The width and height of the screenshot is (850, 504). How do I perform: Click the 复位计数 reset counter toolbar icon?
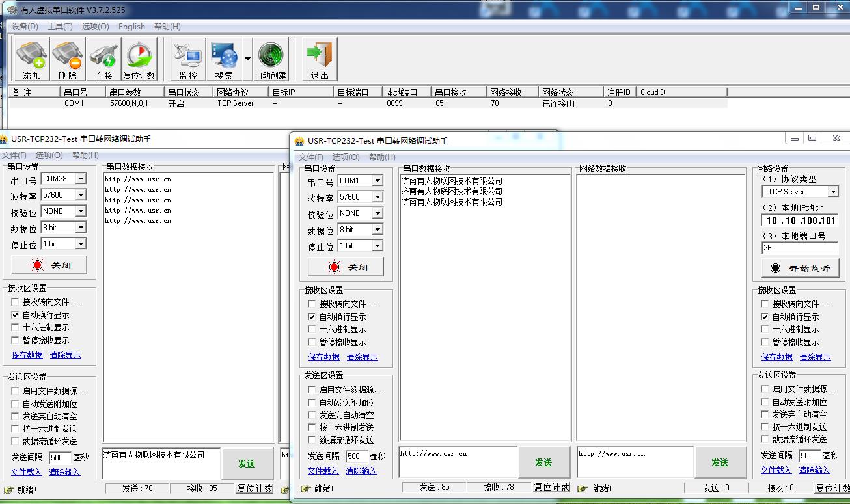tap(139, 59)
